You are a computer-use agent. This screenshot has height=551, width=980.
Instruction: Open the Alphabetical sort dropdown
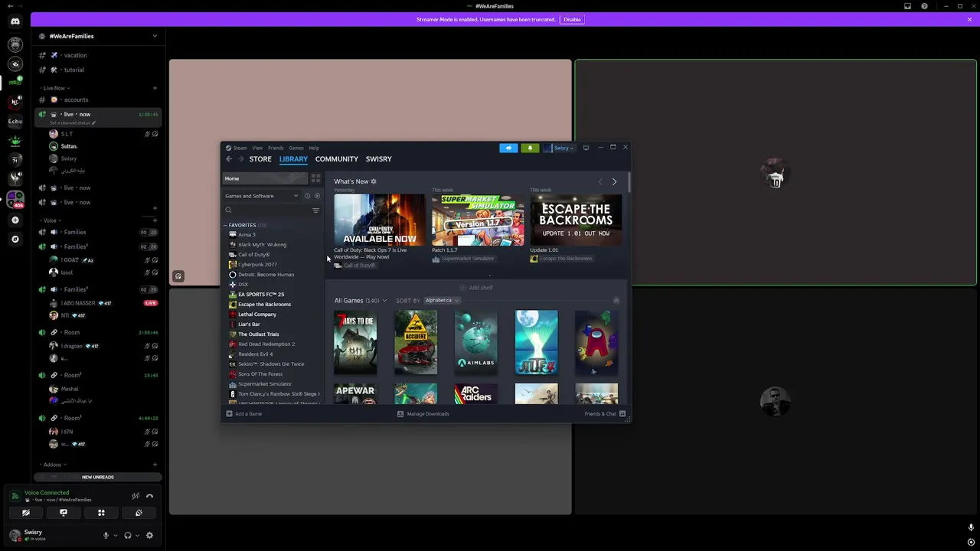point(442,301)
